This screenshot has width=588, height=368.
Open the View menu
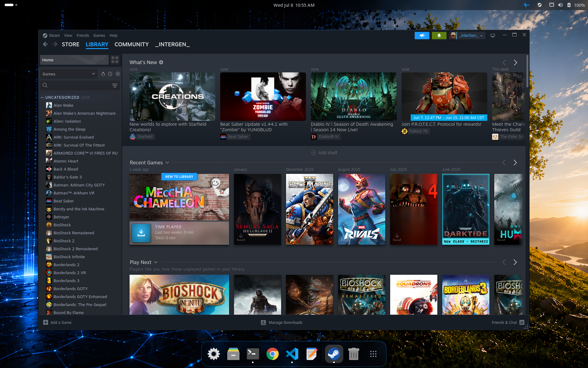pos(68,36)
